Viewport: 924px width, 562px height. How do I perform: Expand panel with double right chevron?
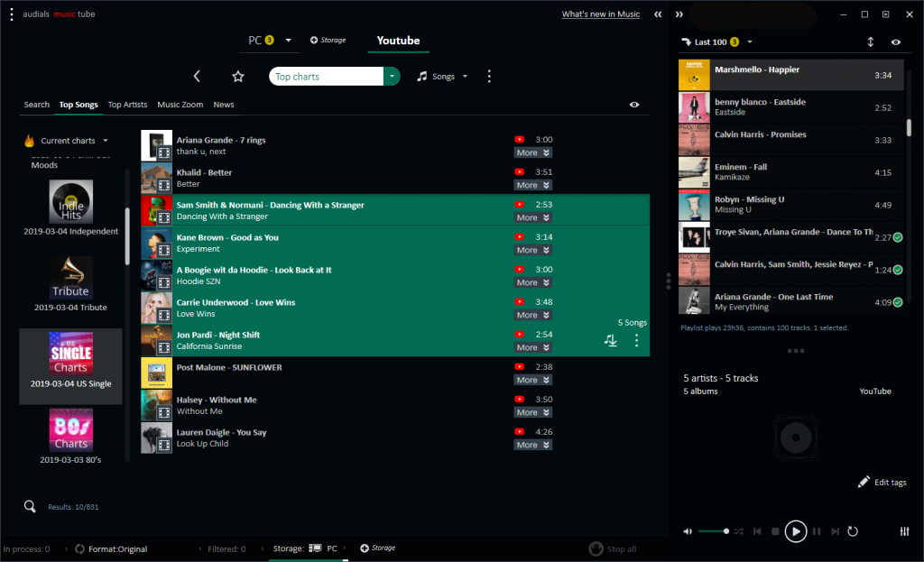[x=679, y=14]
